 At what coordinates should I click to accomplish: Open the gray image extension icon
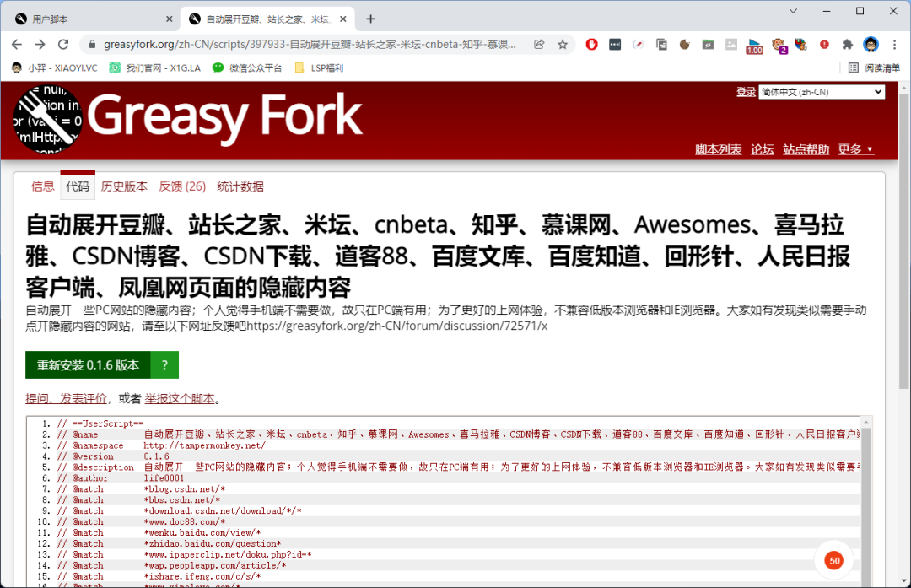pyautogui.click(x=730, y=44)
